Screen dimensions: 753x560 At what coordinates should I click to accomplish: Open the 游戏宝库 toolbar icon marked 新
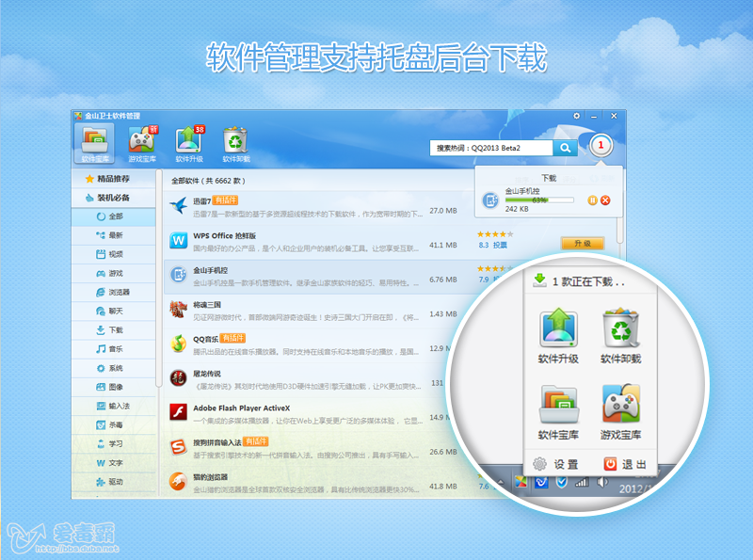(x=142, y=144)
